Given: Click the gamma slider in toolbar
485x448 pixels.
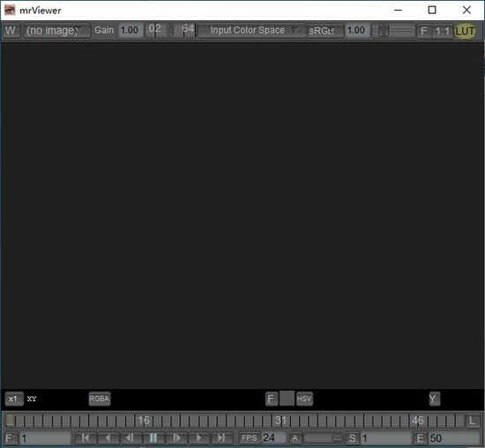Looking at the screenshot, I should click(393, 31).
